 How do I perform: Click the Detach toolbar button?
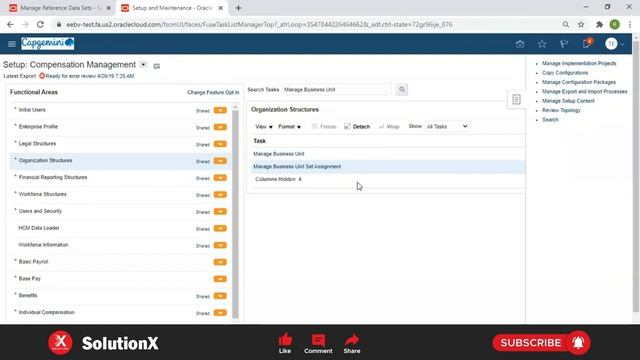pos(357,127)
